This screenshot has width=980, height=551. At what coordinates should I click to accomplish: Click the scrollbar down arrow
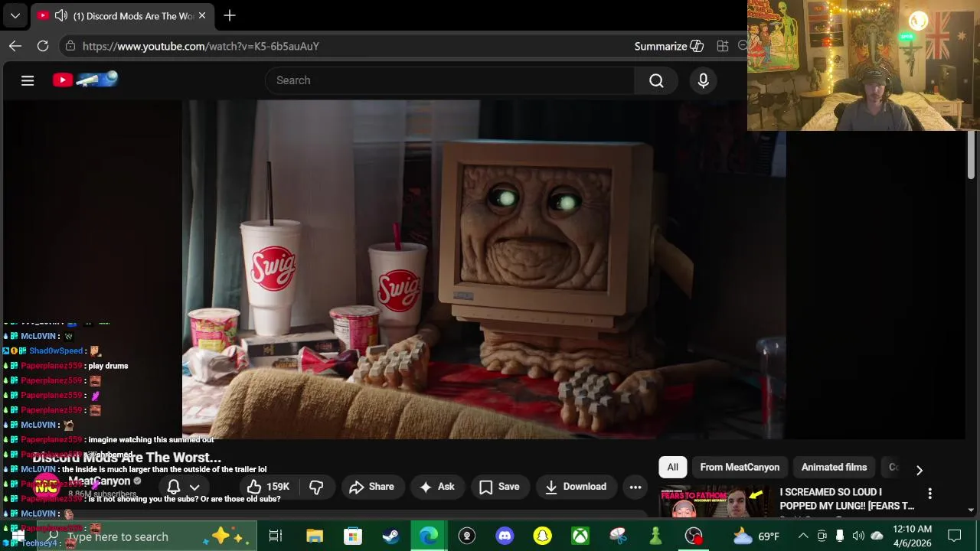coord(971,510)
